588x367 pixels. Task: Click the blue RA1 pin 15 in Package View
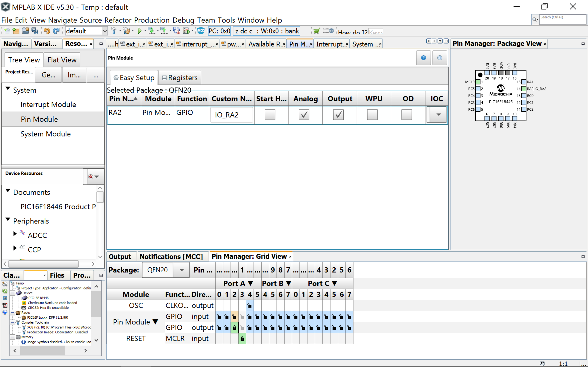point(524,82)
